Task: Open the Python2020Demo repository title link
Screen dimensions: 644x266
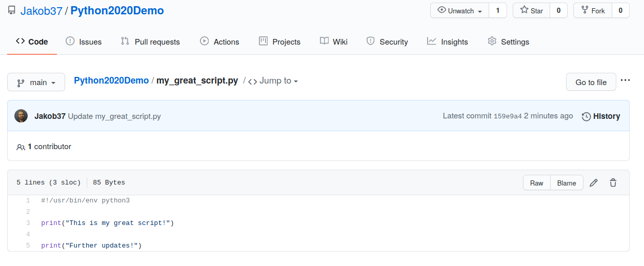Action: pyautogui.click(x=117, y=11)
